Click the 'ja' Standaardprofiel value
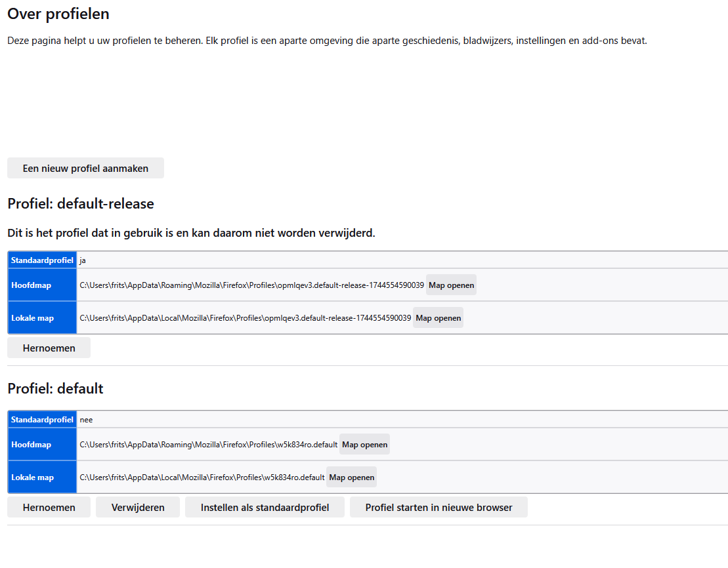The height and width of the screenshot is (568, 728). (x=83, y=260)
